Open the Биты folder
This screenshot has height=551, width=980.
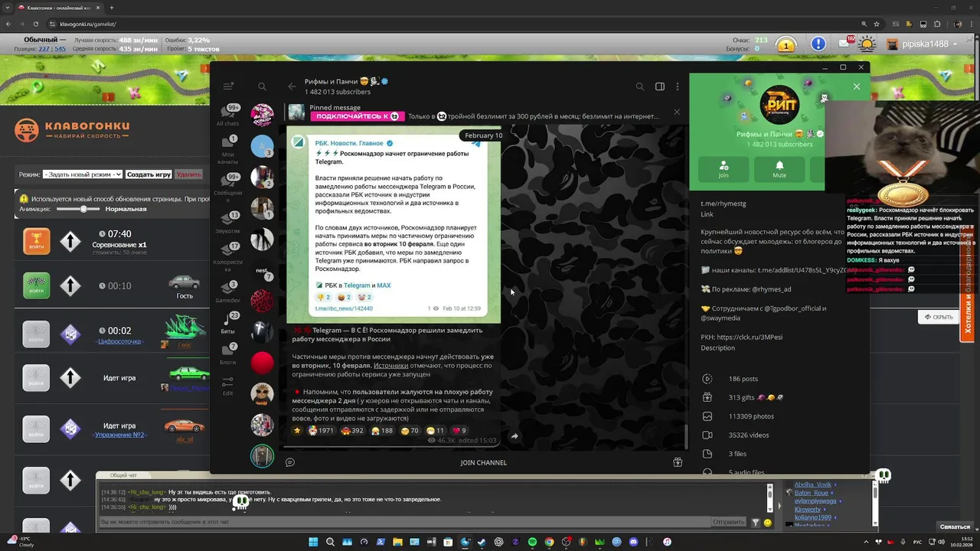tap(228, 322)
